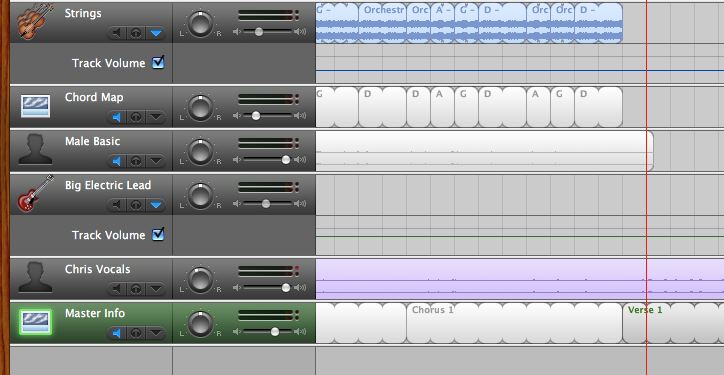
Task: Select the Strings violin track icon
Action: 34,21
